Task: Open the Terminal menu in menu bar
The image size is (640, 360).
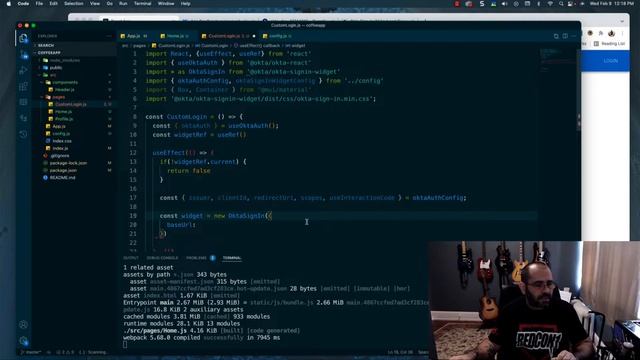Action: [x=142, y=4]
